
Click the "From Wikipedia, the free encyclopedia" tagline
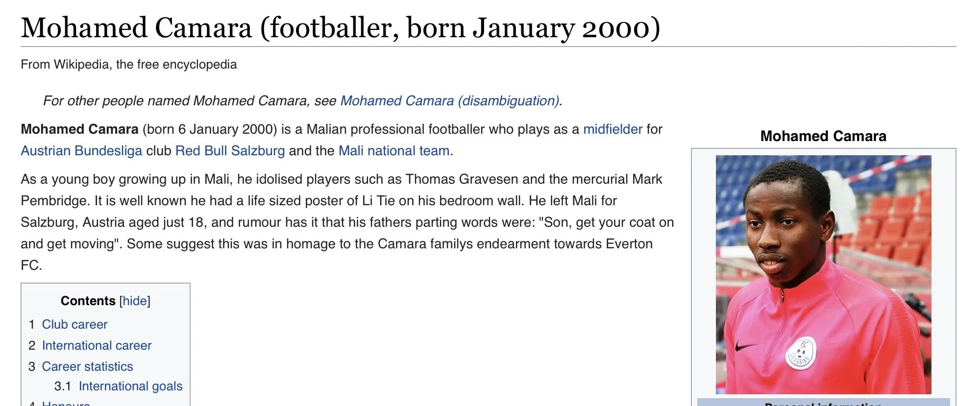click(x=128, y=65)
